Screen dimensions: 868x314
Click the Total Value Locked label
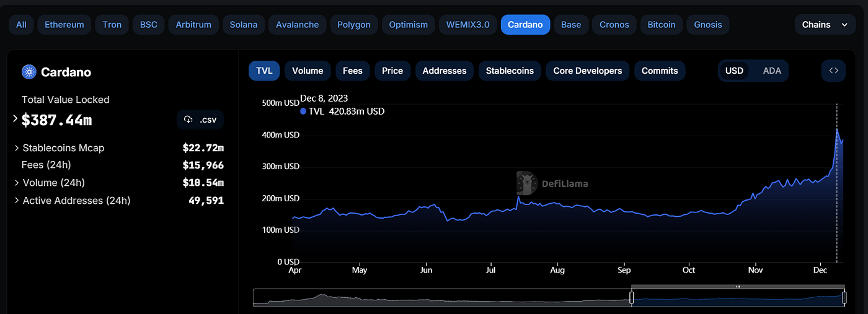click(66, 100)
